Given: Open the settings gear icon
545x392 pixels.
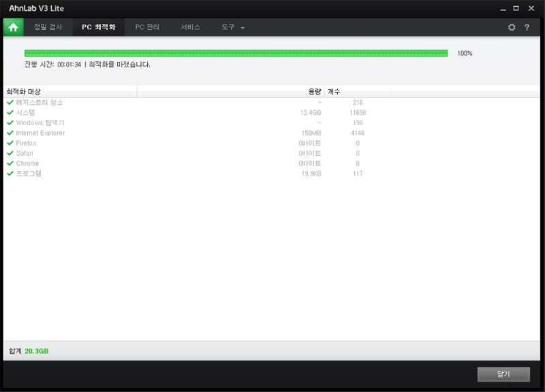Looking at the screenshot, I should [x=512, y=27].
